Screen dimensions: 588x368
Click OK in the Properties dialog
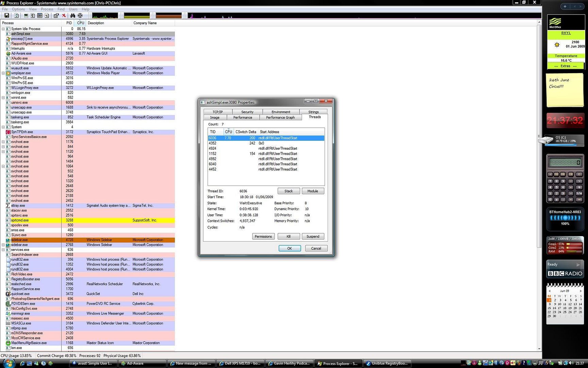point(290,248)
